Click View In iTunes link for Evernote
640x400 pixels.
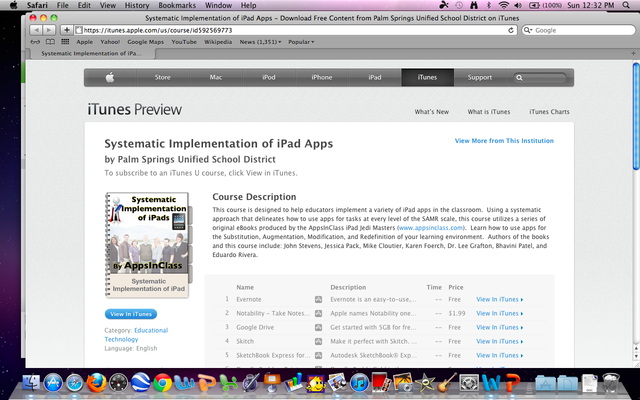point(500,299)
